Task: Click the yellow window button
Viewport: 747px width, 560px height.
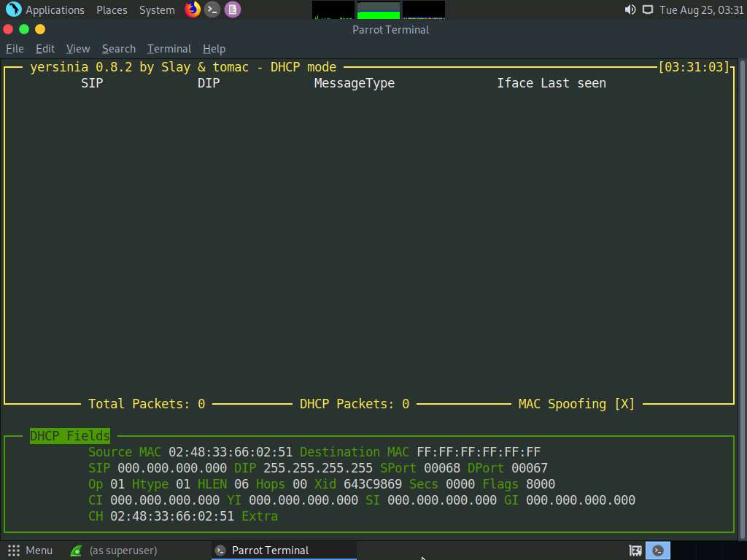Action: (x=40, y=29)
